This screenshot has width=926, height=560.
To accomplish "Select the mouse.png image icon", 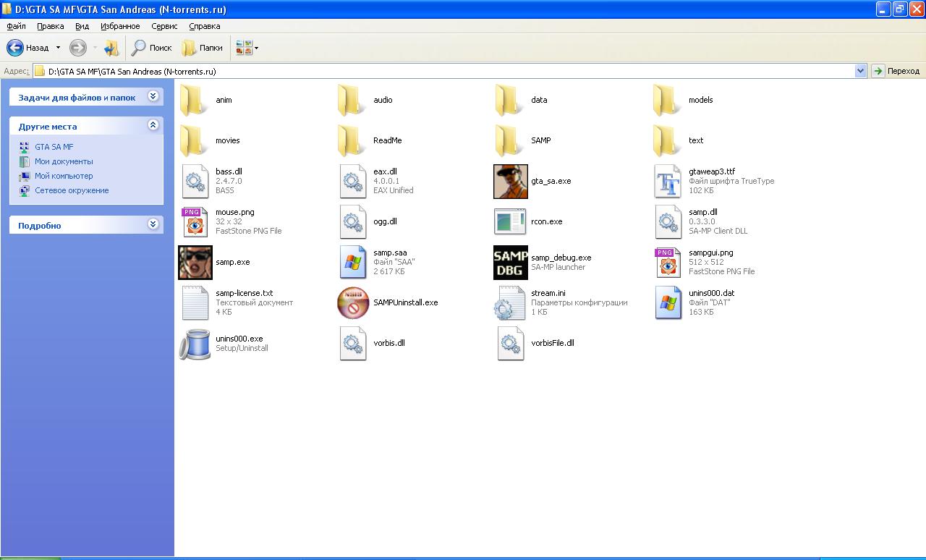I will coord(195,221).
